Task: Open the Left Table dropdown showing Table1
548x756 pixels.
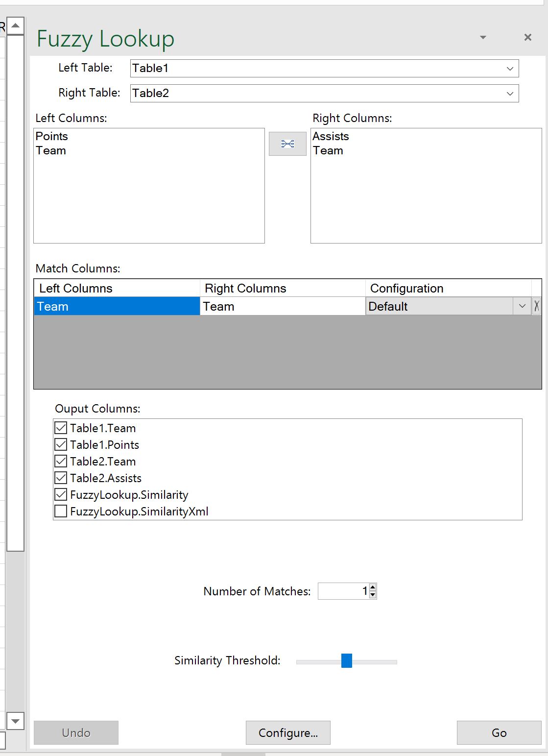Action: [510, 68]
